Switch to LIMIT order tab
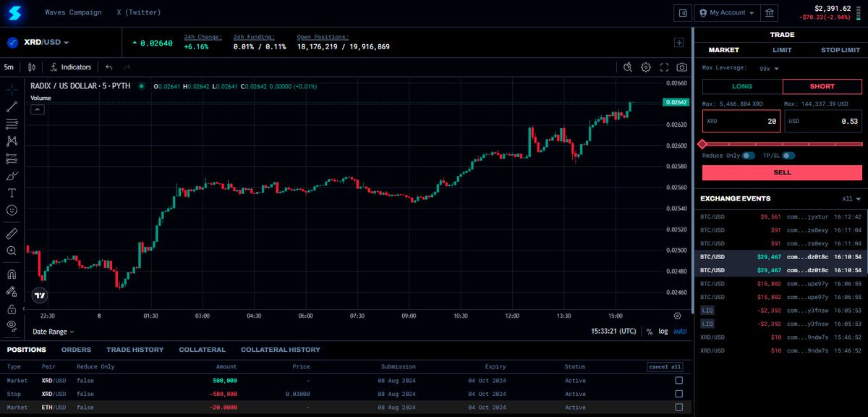The image size is (868, 417). [x=782, y=50]
